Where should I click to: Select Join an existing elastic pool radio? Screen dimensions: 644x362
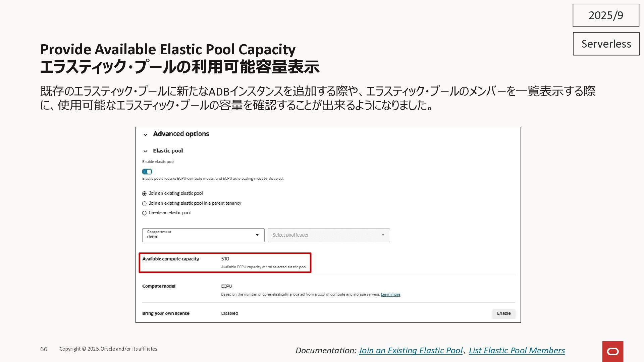[x=145, y=194]
